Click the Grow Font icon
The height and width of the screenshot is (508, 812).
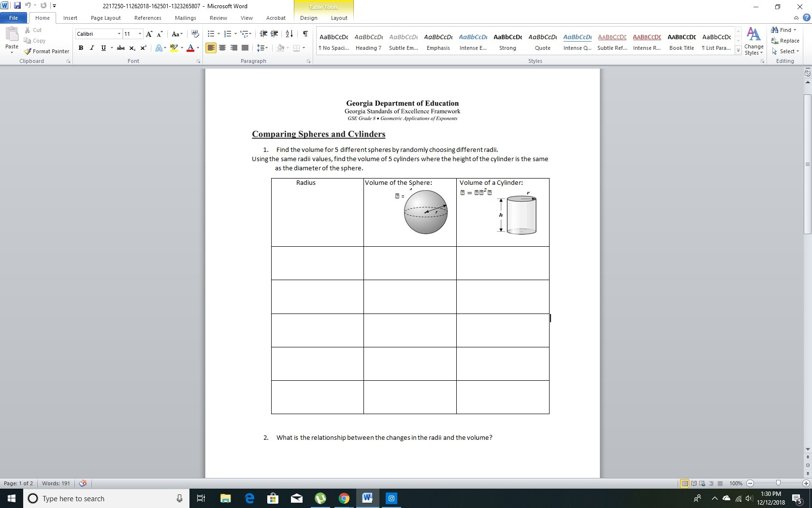(149, 34)
